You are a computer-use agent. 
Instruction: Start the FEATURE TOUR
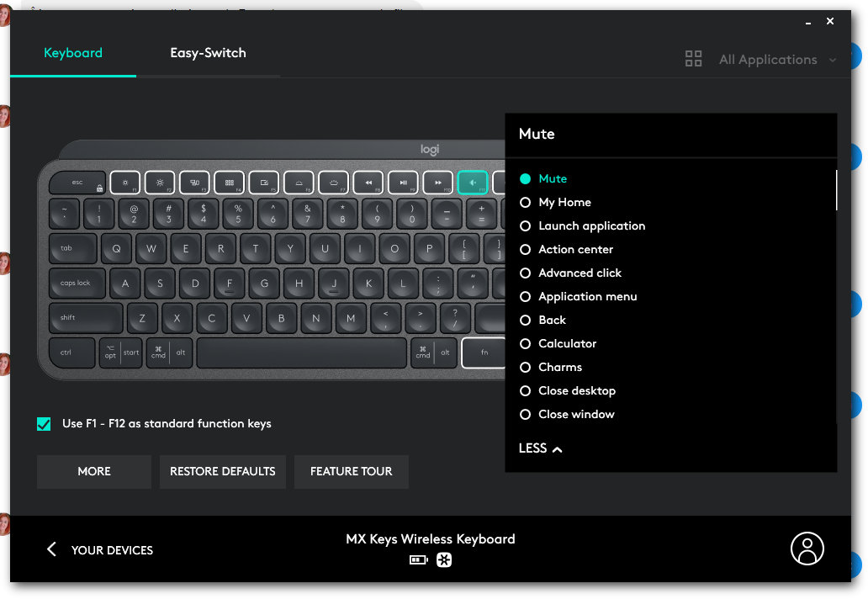[351, 472]
